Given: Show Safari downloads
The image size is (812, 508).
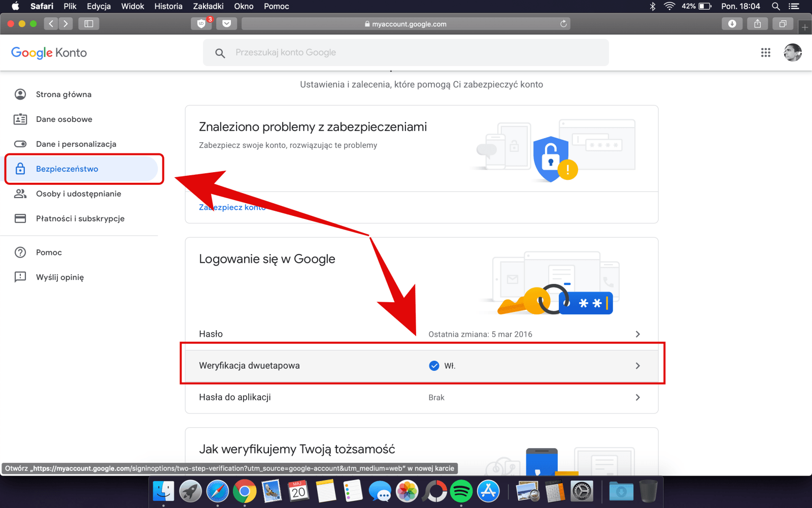Looking at the screenshot, I should (732, 23).
